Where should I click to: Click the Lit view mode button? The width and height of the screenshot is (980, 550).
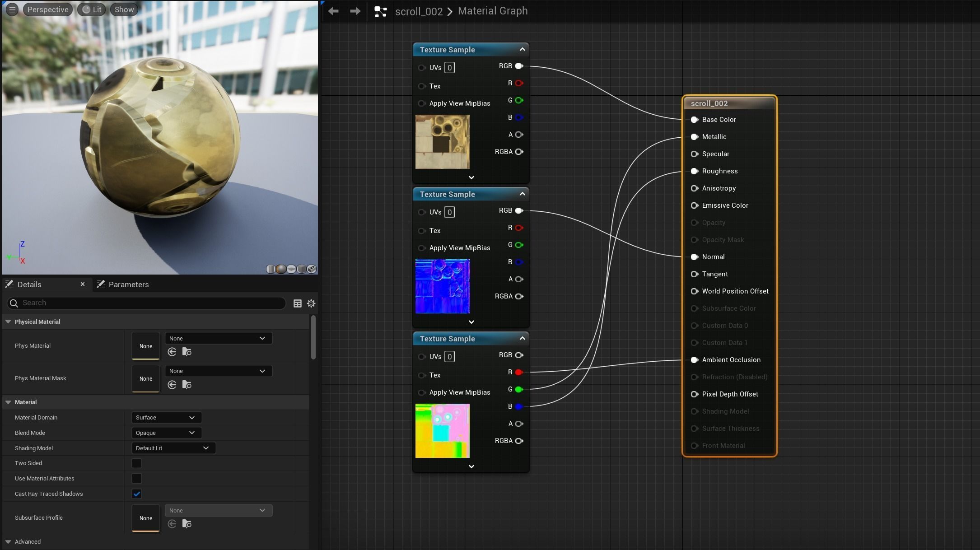pyautogui.click(x=92, y=9)
